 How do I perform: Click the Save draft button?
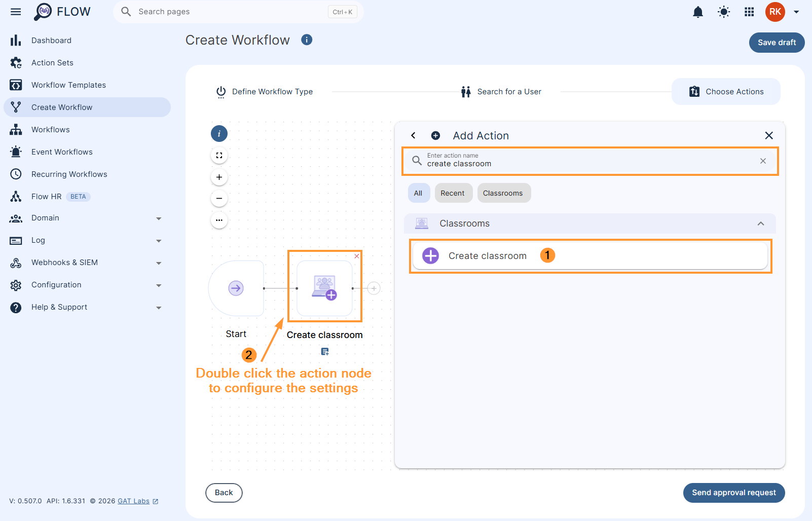click(x=777, y=43)
